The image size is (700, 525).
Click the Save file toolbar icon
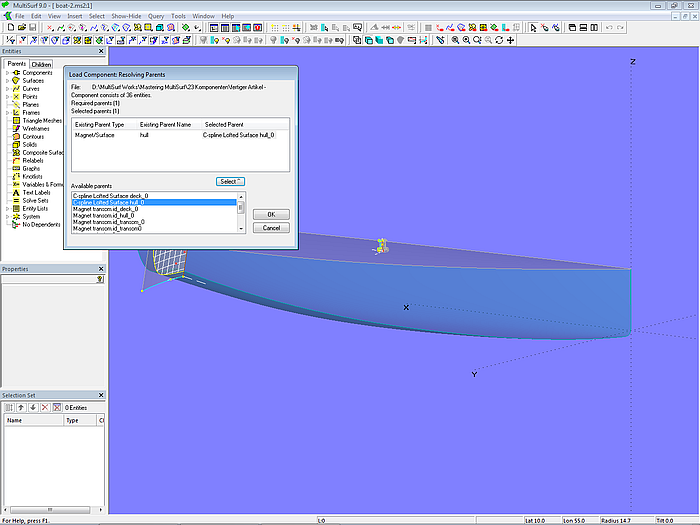click(x=32, y=28)
